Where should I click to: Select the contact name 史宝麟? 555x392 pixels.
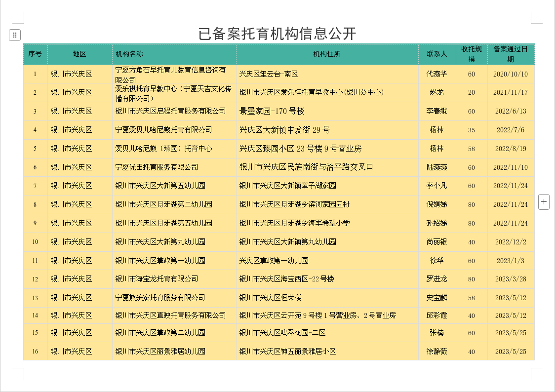pyautogui.click(x=437, y=298)
